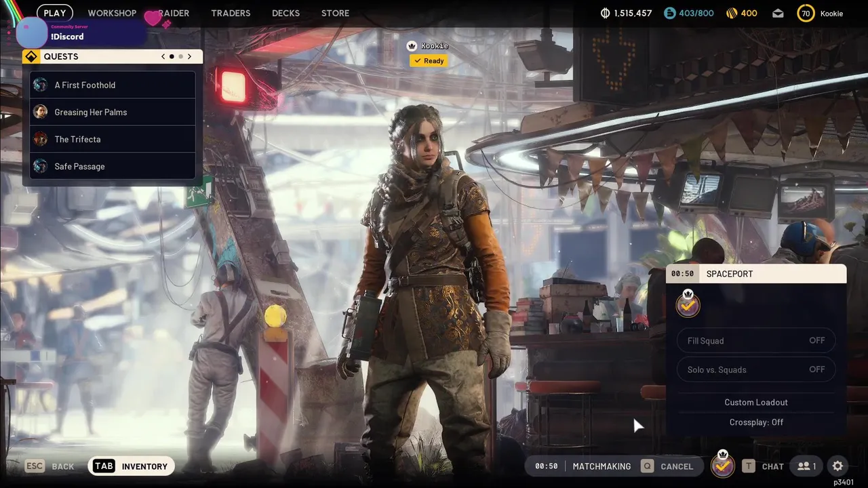Screen dimensions: 868x488
Task: Click the coins currency icon beside 1,515,457
Action: click(606, 14)
